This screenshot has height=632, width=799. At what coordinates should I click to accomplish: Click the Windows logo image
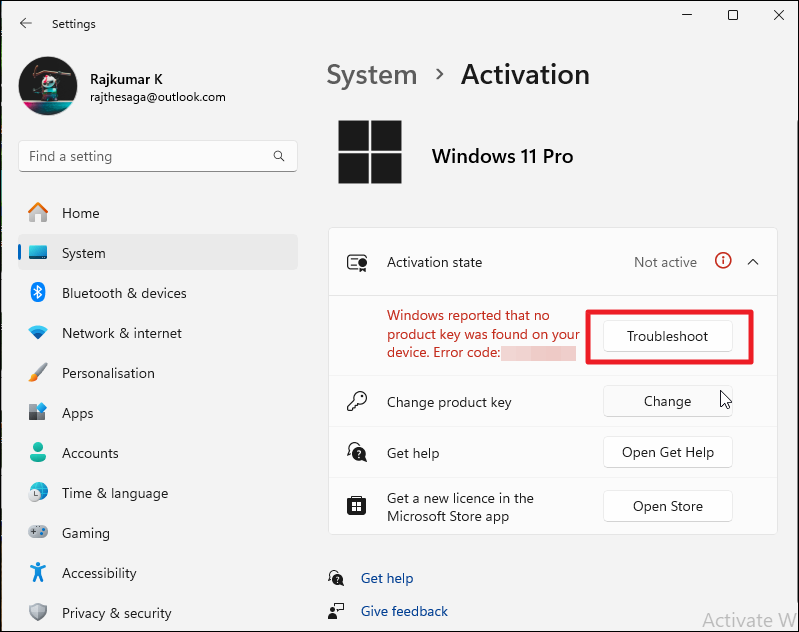coord(369,152)
